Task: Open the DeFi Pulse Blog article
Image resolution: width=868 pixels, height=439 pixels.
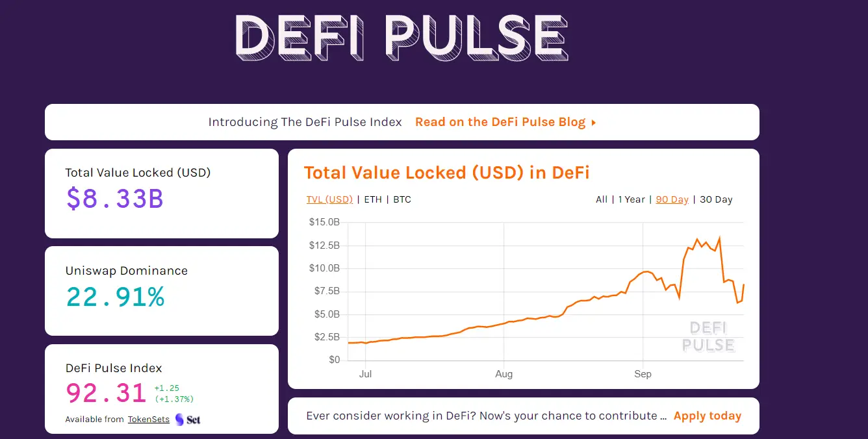Action: click(501, 121)
